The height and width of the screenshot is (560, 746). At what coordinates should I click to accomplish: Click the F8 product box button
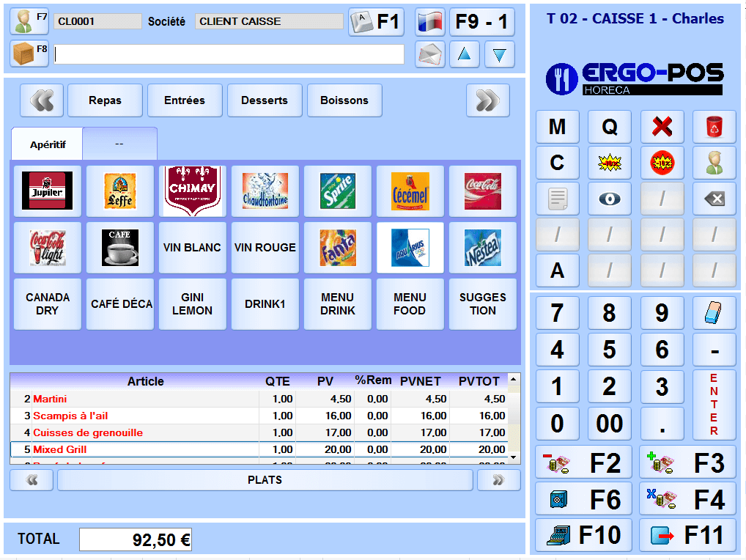29,54
